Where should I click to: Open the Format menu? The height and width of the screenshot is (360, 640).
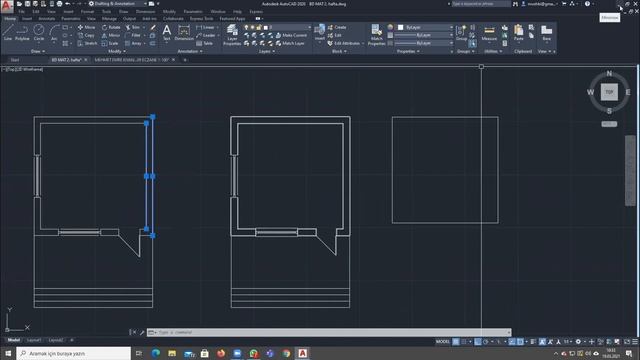[x=87, y=12]
